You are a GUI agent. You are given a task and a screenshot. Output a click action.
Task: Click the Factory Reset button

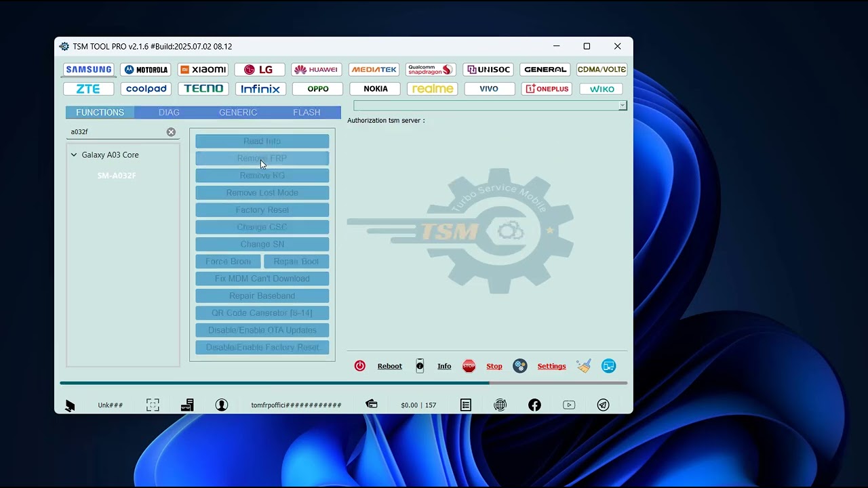(x=262, y=210)
